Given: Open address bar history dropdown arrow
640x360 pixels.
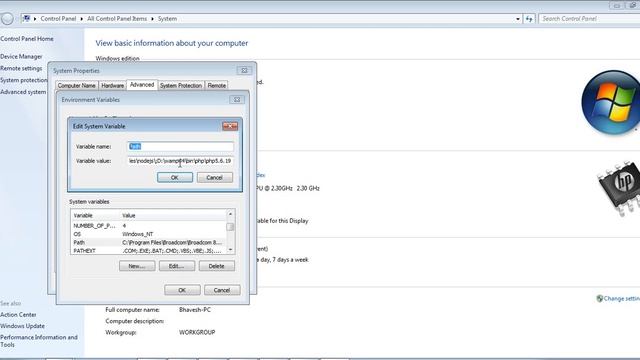Looking at the screenshot, I should (518, 19).
